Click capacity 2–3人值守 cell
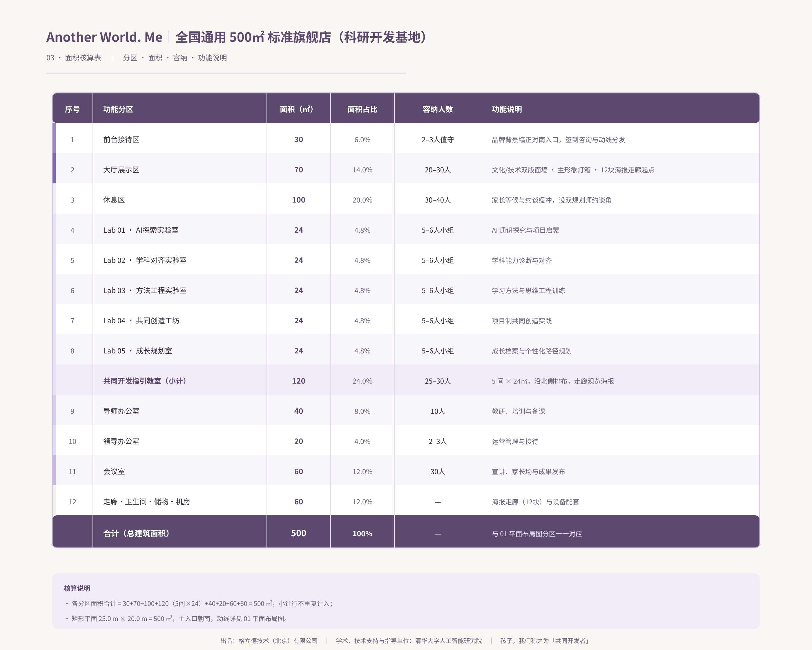812x650 pixels. coord(438,139)
